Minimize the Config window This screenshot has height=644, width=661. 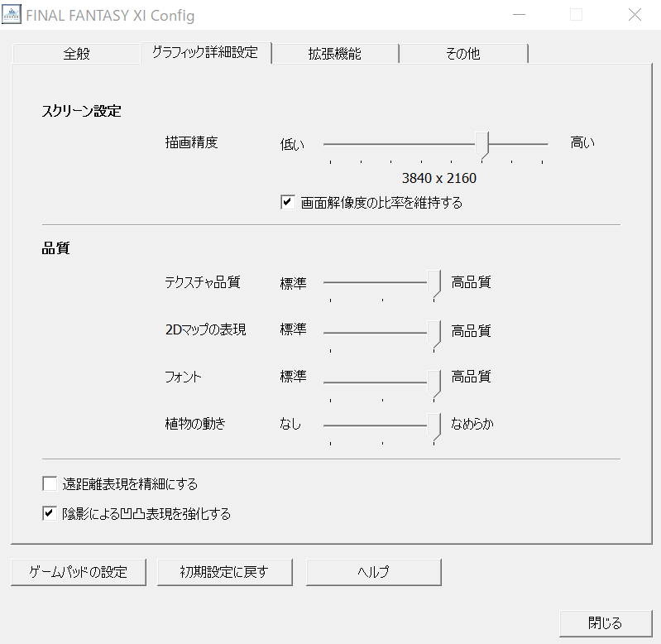(x=519, y=15)
